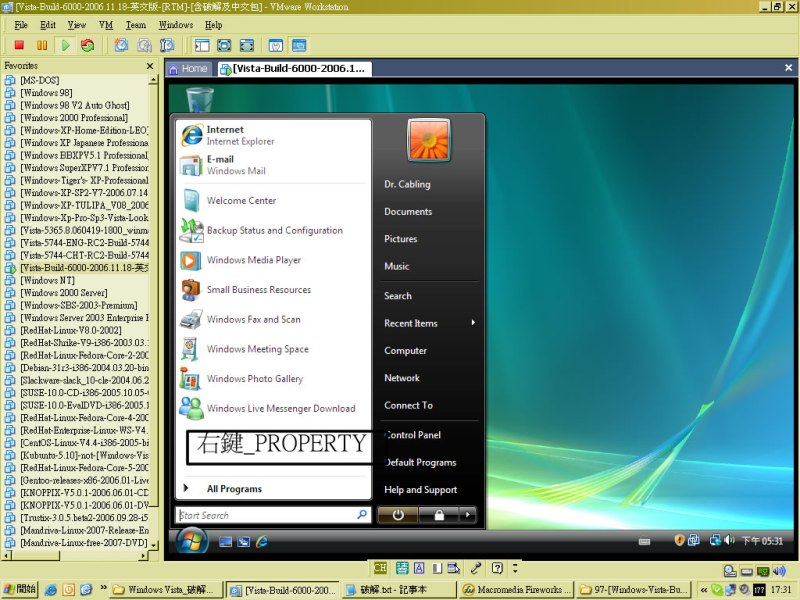The image size is (800, 600).
Task: Switch to the Home tab
Action: (189, 68)
